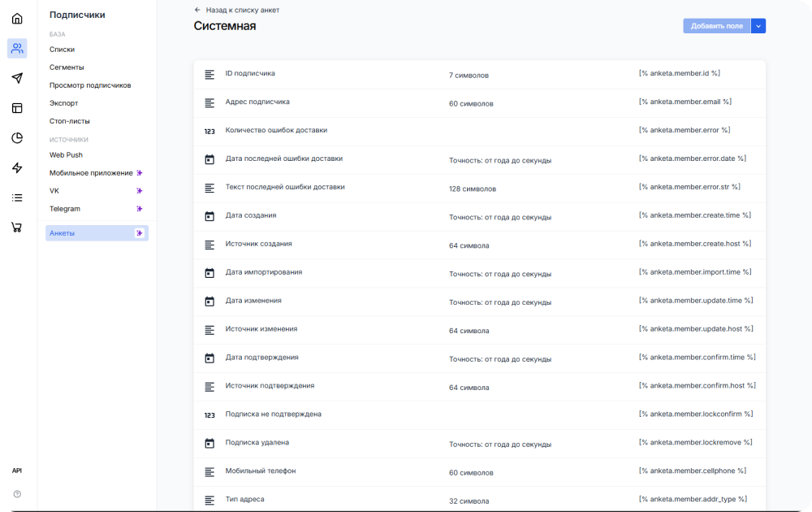Open Web Push source
Image resolution: width=812 pixels, height=512 pixels.
coord(66,155)
